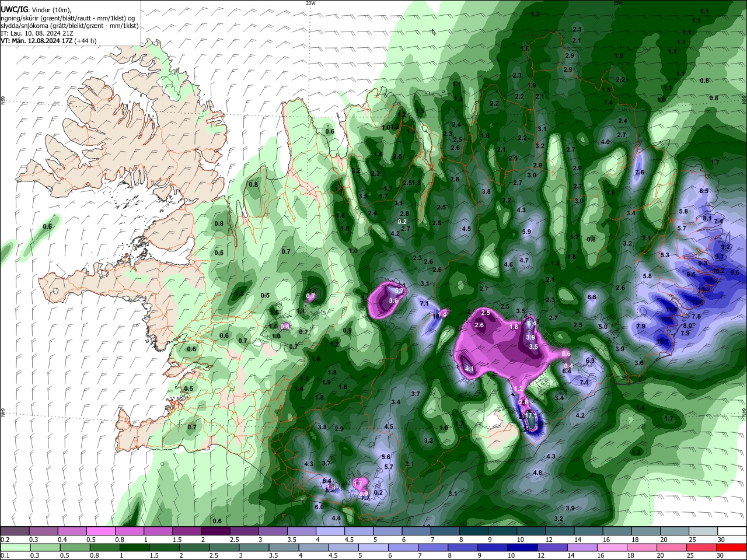Click the UWC/IG title in the header box
This screenshot has height=560, width=747.
(x=14, y=10)
